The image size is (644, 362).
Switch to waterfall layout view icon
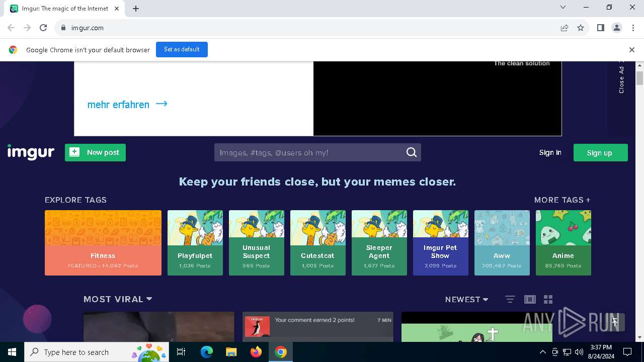tap(530, 299)
